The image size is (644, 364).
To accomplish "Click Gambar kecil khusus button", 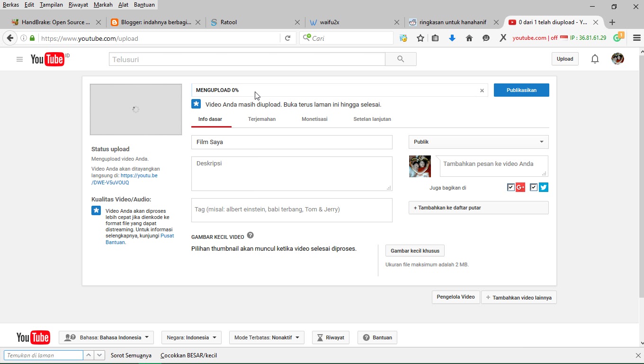I will [x=415, y=251].
